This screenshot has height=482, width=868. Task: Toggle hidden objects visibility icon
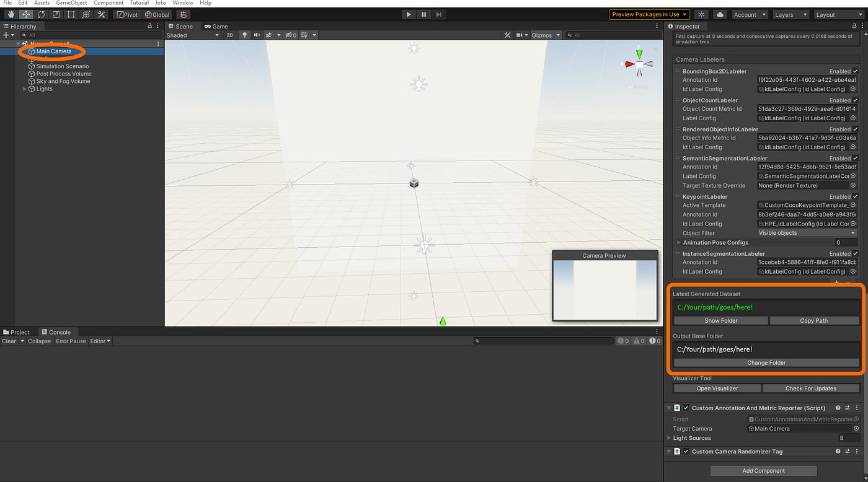(290, 35)
